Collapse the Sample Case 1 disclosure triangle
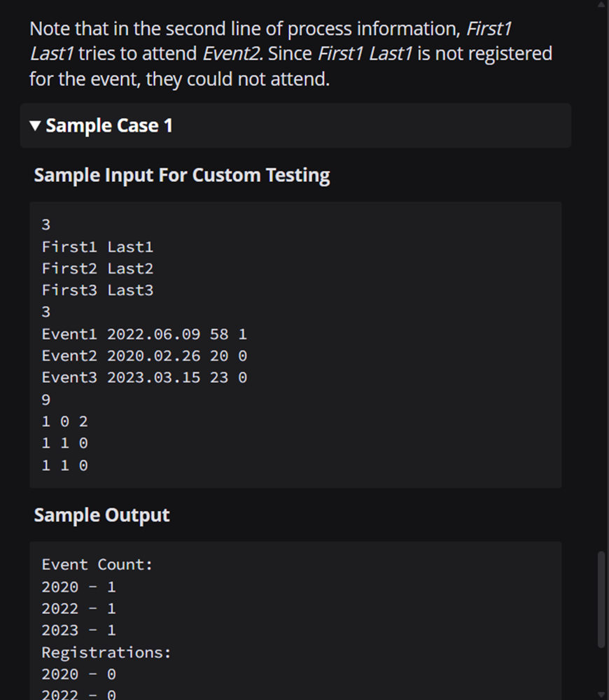Screen dimensions: 609x700 [x=35, y=125]
